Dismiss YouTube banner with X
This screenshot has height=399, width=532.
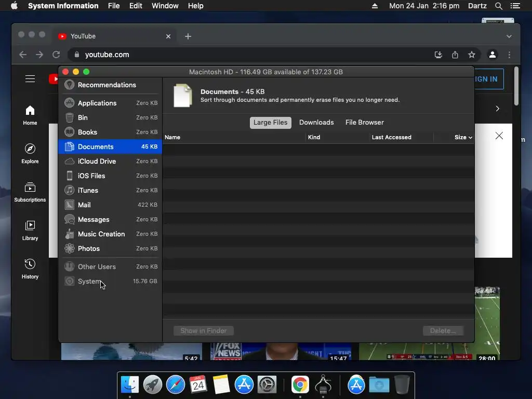pyautogui.click(x=499, y=136)
